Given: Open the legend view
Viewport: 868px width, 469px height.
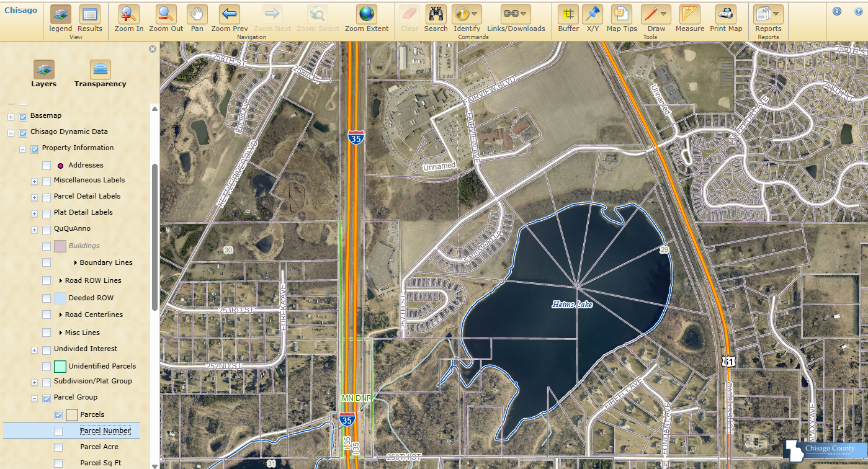Looking at the screenshot, I should [61, 19].
